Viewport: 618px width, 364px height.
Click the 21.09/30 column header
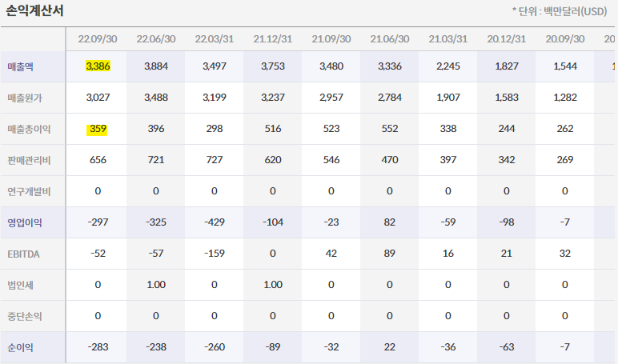[x=331, y=39]
